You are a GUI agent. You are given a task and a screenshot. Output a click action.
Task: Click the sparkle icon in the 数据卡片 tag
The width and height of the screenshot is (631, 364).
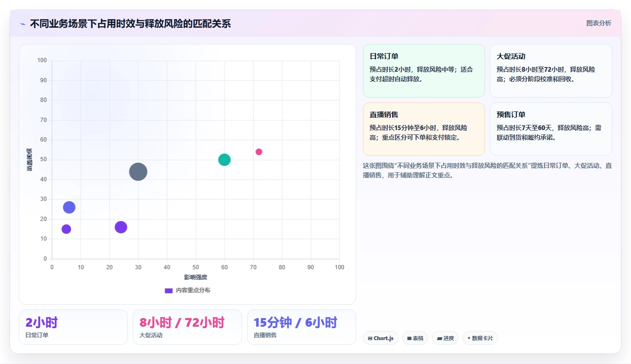(x=469, y=338)
